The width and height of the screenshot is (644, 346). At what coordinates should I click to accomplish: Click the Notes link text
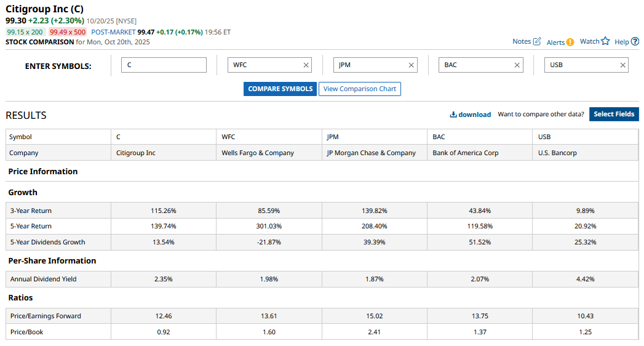point(522,42)
